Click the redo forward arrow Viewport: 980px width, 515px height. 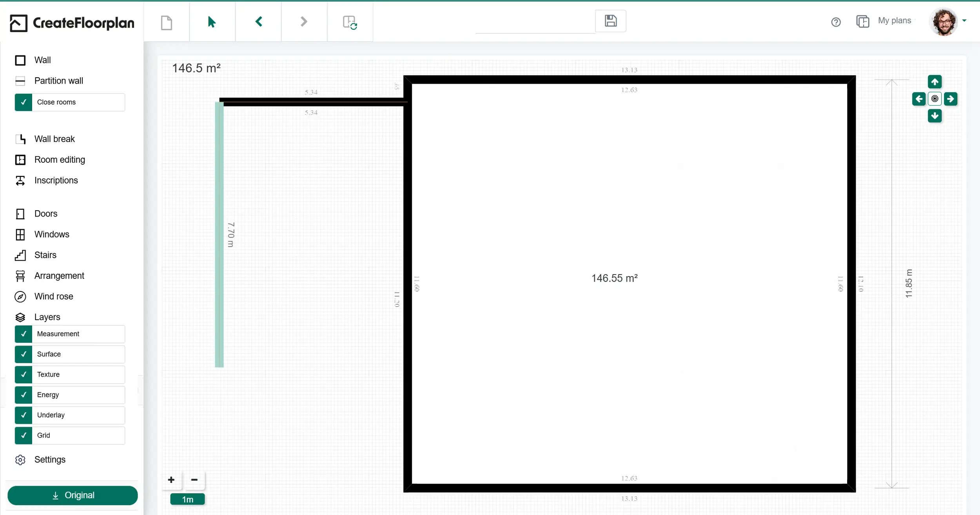pyautogui.click(x=304, y=22)
